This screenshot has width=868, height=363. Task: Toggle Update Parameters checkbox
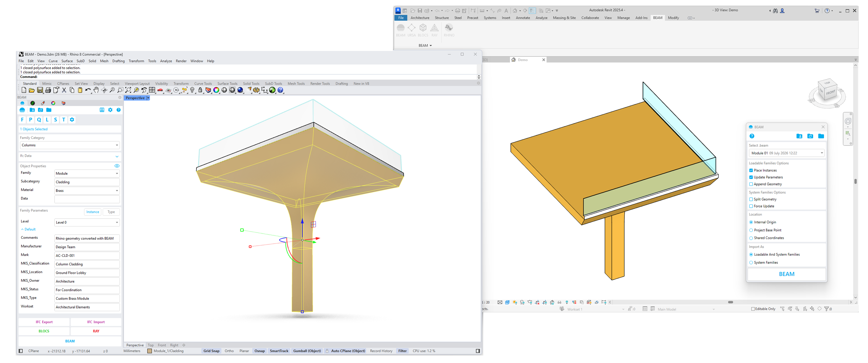click(751, 177)
